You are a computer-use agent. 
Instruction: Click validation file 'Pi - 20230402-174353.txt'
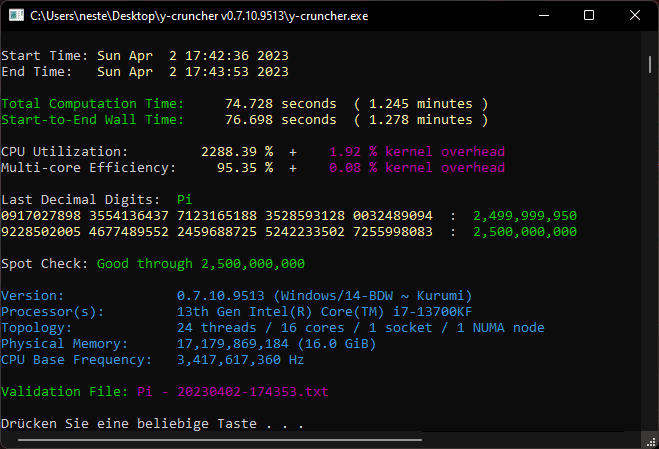tap(233, 391)
